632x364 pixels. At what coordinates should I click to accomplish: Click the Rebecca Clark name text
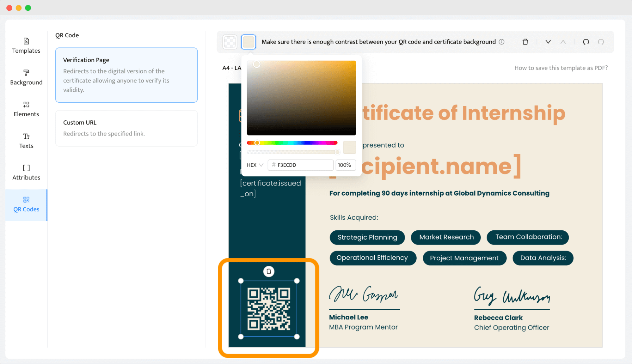pos(498,318)
